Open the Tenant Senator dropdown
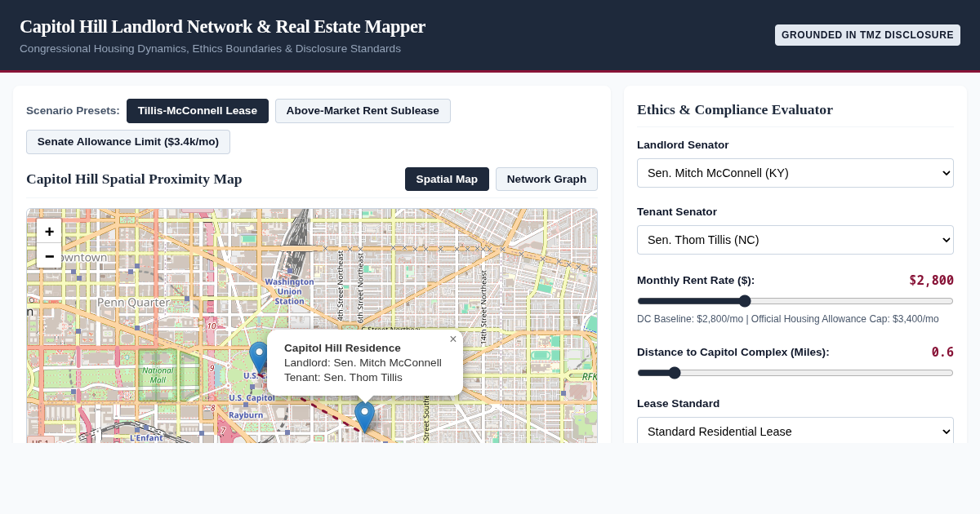Screen dimensions: 980x514 795,240
